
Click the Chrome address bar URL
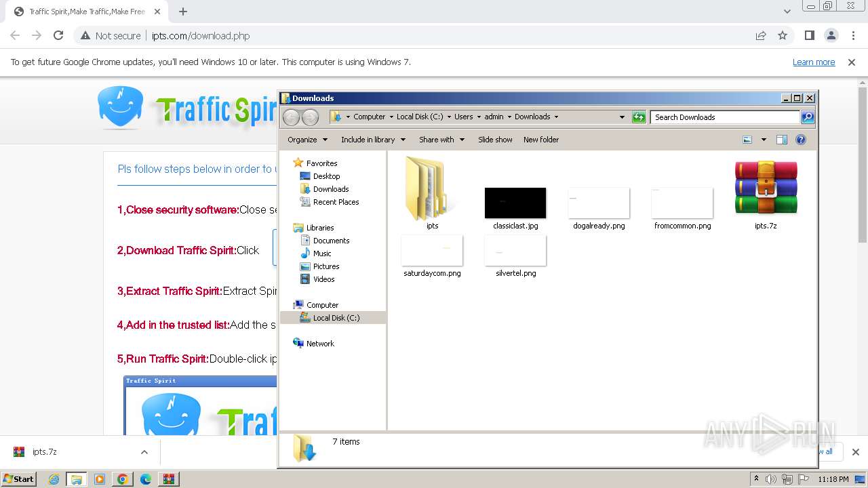pyautogui.click(x=201, y=36)
